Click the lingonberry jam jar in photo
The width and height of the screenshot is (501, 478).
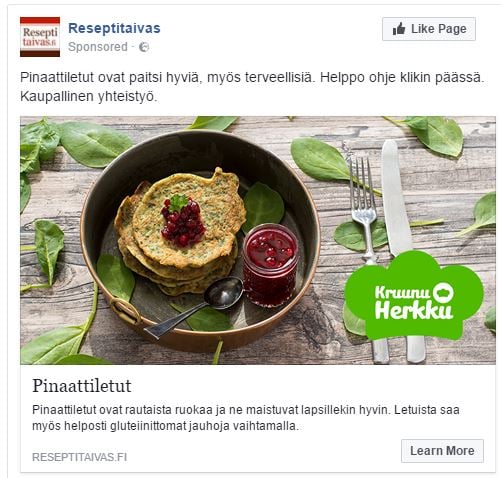(270, 265)
